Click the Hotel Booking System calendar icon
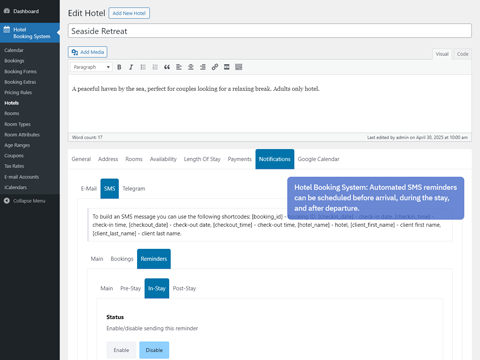480x360 pixels. [x=7, y=29]
